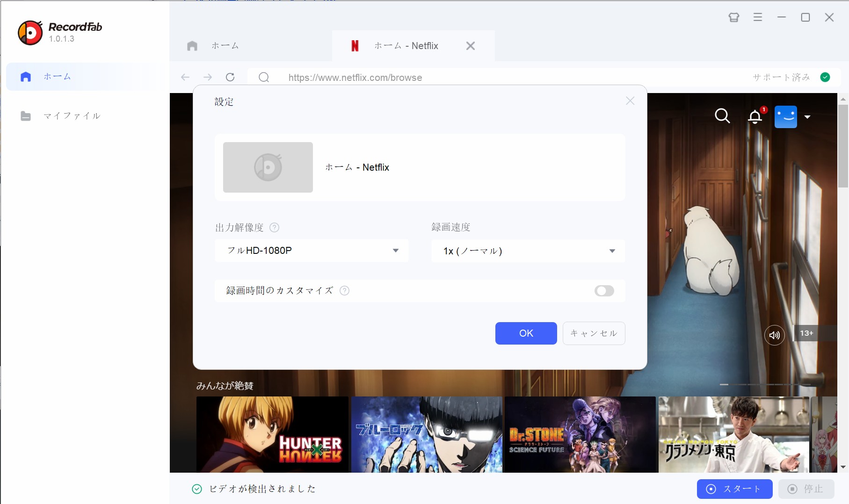Click the 録画速度 label
Screen dimensions: 849x504
click(451, 227)
